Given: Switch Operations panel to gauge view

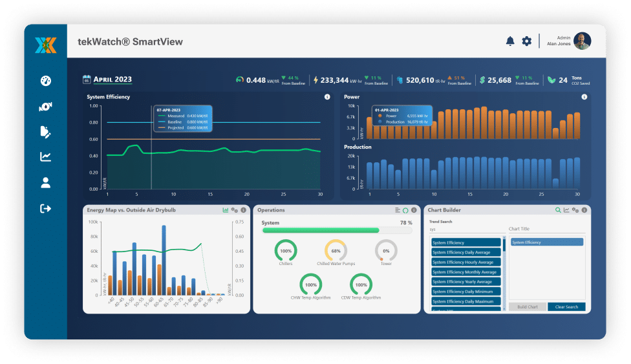Looking at the screenshot, I should coord(405,210).
